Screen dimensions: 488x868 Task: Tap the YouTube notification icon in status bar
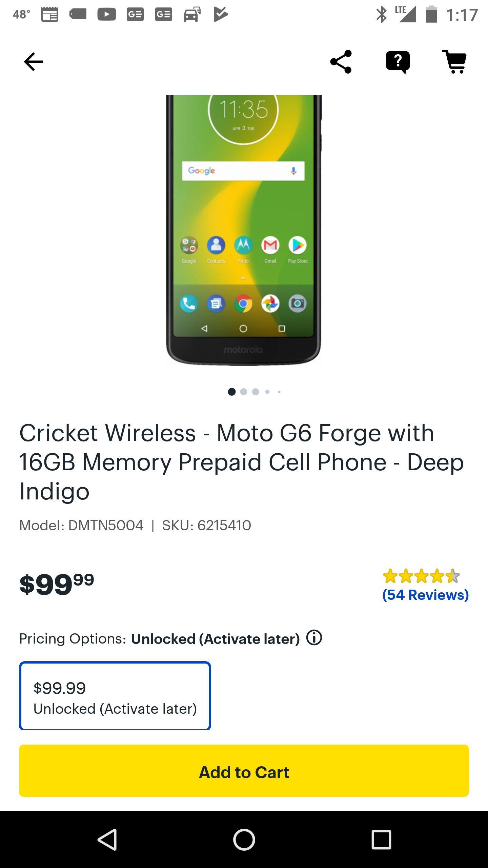click(106, 14)
